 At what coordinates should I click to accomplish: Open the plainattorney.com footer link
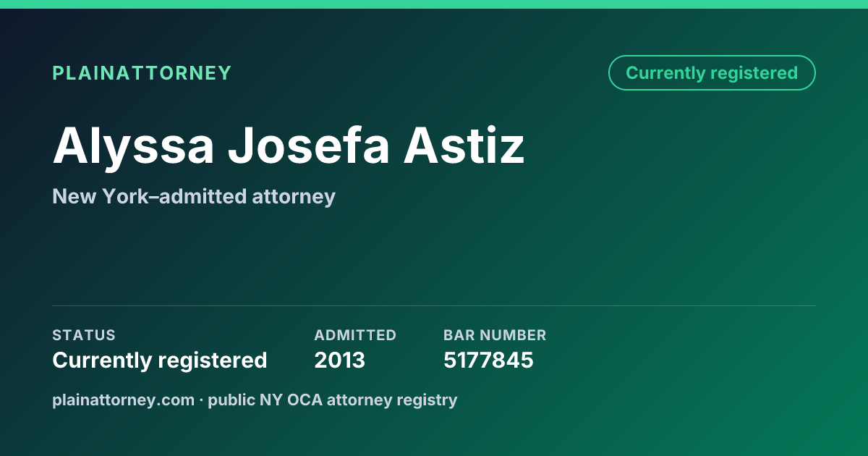click(123, 400)
